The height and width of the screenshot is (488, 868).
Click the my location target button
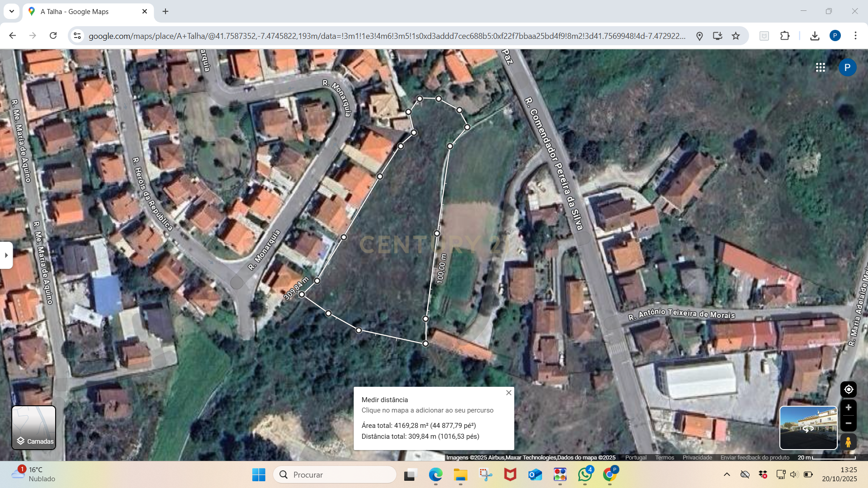(848, 389)
